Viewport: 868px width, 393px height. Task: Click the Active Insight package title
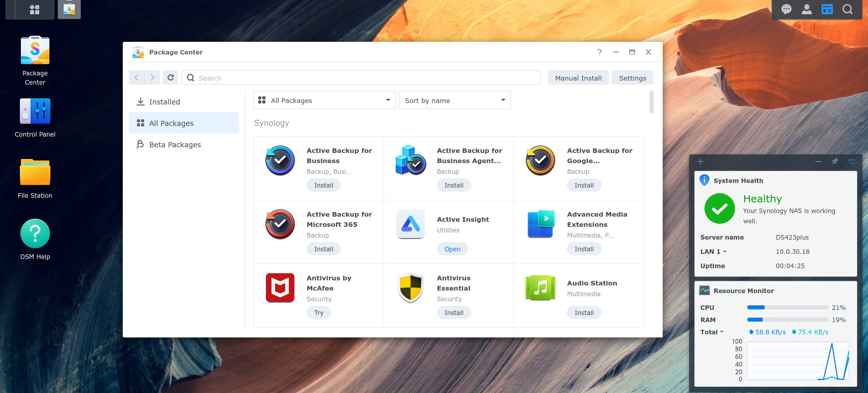click(463, 219)
